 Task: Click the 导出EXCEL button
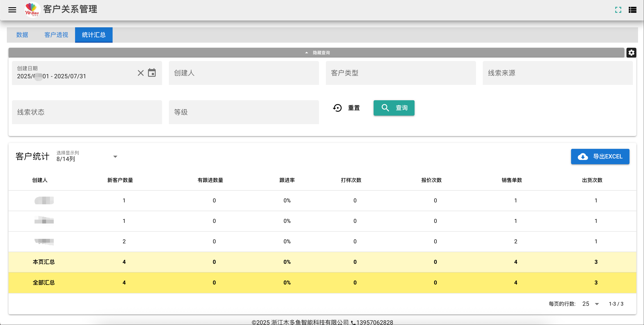coord(600,157)
